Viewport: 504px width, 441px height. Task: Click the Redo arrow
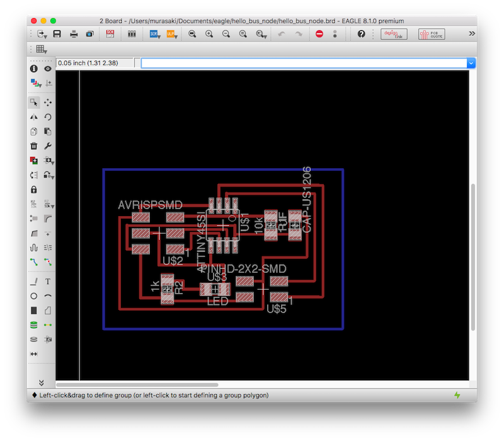pos(299,34)
